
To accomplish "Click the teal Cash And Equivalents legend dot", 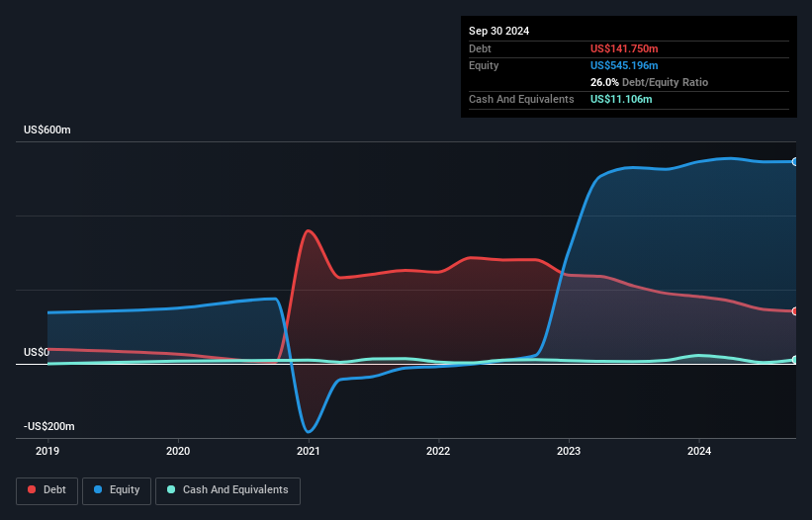I will (x=171, y=489).
